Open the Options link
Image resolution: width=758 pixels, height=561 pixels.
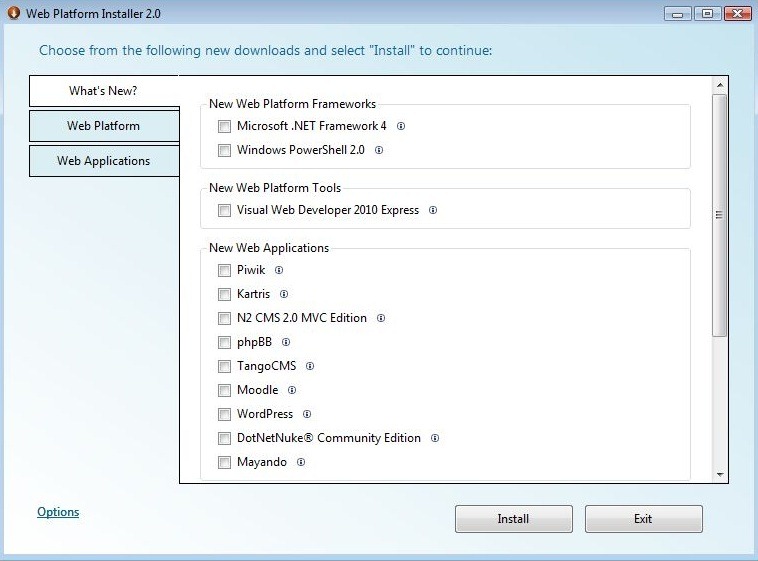[x=58, y=512]
